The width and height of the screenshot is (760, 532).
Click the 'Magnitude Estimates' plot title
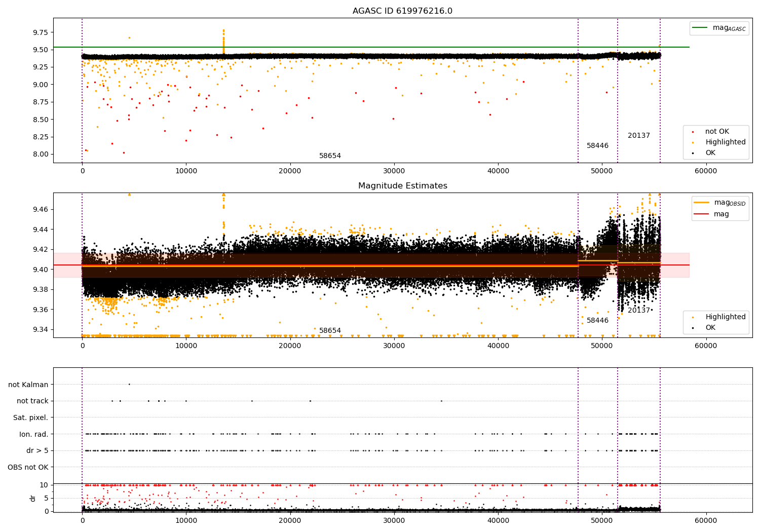(402, 186)
